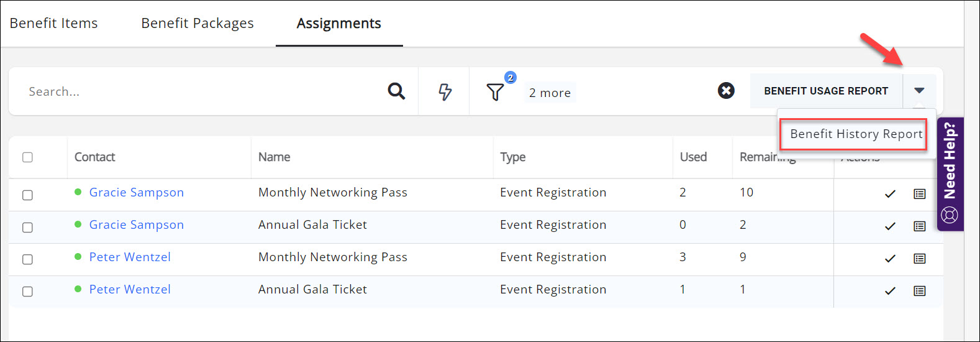Open list icon for Peter's Annual Gala Ticket
Image resolution: width=980 pixels, height=342 pixels.
920,291
